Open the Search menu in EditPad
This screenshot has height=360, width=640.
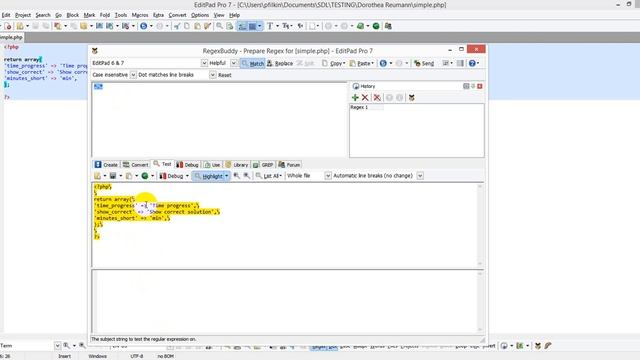pos(43,15)
